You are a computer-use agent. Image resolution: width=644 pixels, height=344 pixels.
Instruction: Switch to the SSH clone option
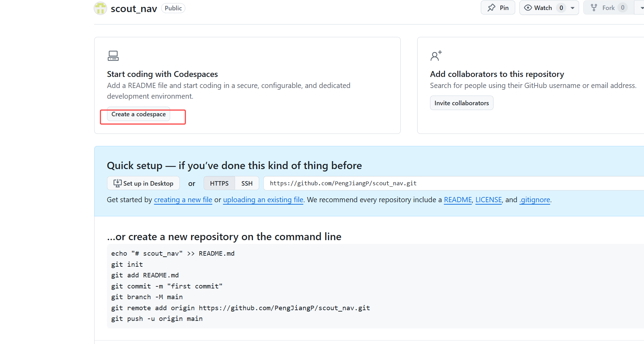click(247, 183)
